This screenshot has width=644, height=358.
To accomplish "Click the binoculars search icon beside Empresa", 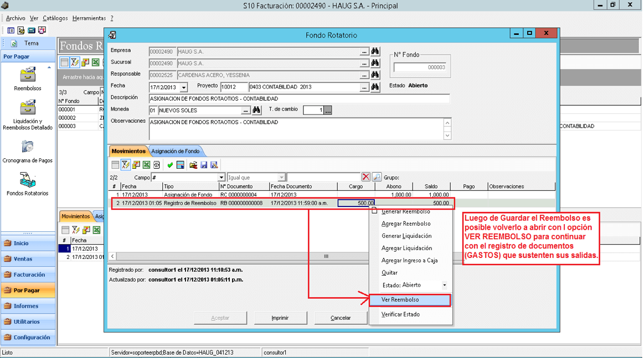I will click(x=375, y=51).
